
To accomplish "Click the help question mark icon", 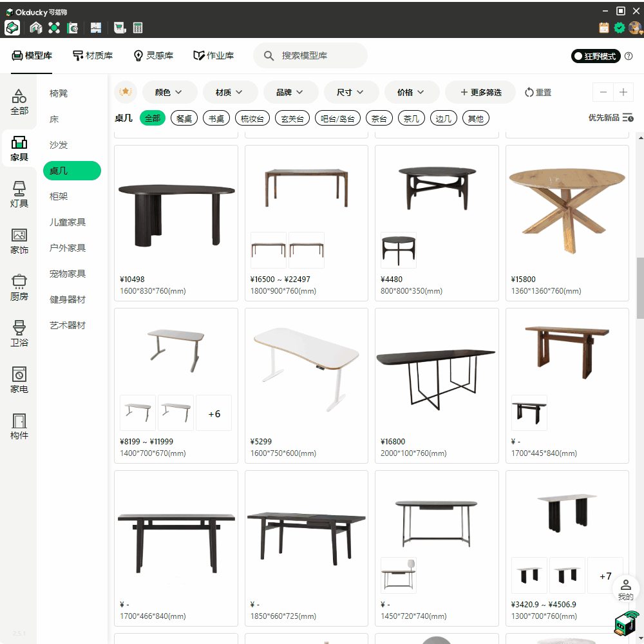I will pyautogui.click(x=629, y=56).
